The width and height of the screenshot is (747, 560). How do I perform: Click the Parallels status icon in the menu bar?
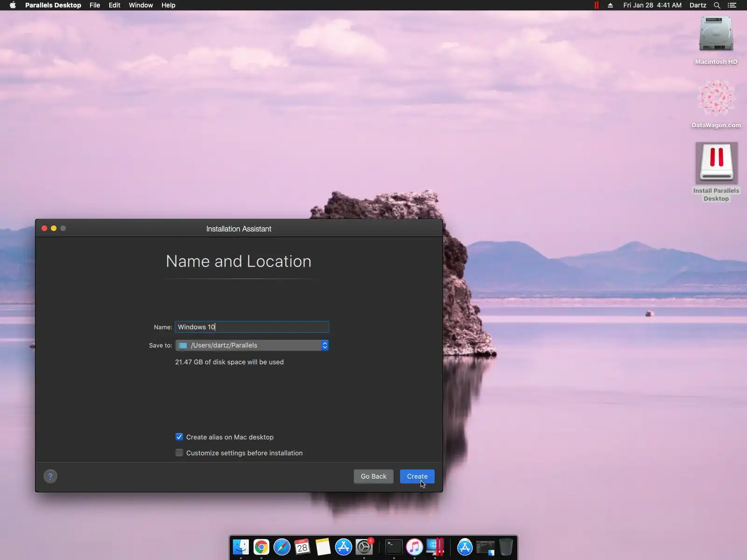click(x=597, y=5)
